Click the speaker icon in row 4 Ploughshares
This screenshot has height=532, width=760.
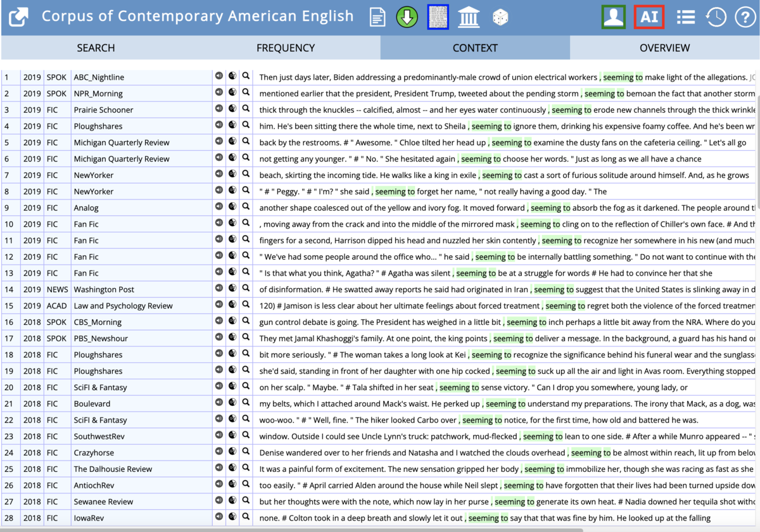tap(218, 125)
